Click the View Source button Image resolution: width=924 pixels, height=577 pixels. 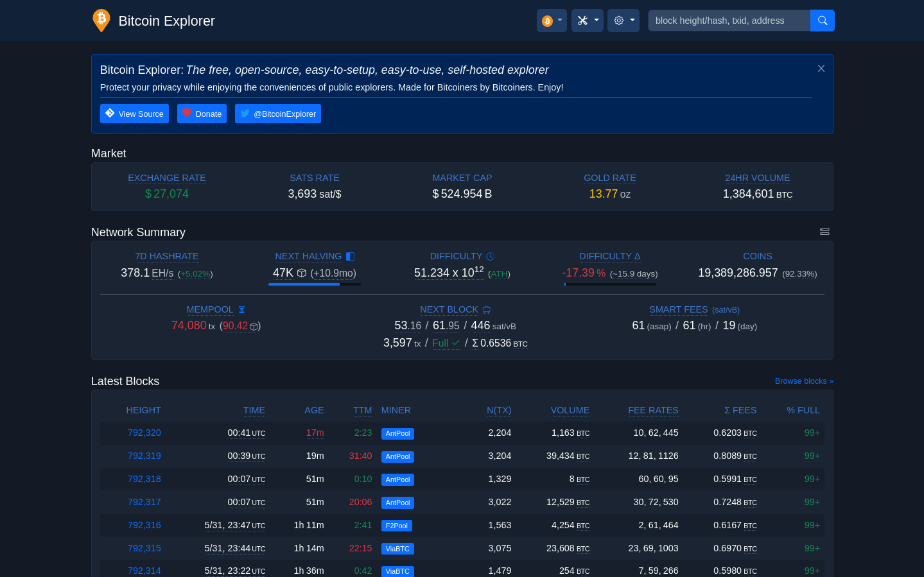(134, 114)
